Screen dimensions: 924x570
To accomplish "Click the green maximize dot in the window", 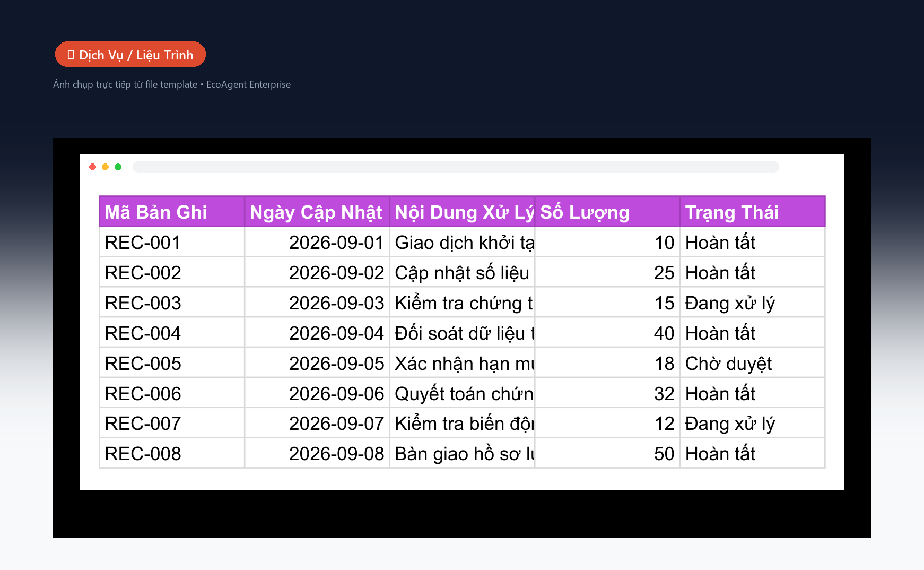I will (118, 167).
